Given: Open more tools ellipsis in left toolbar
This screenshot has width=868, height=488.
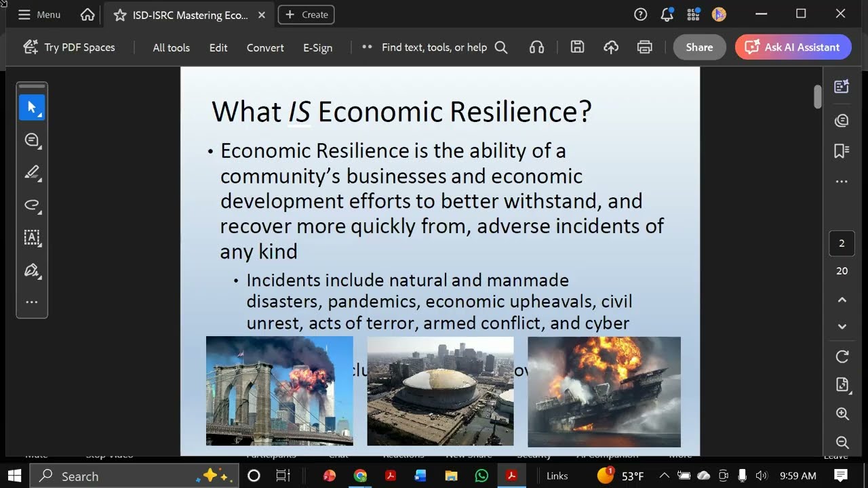Looking at the screenshot, I should click(32, 302).
